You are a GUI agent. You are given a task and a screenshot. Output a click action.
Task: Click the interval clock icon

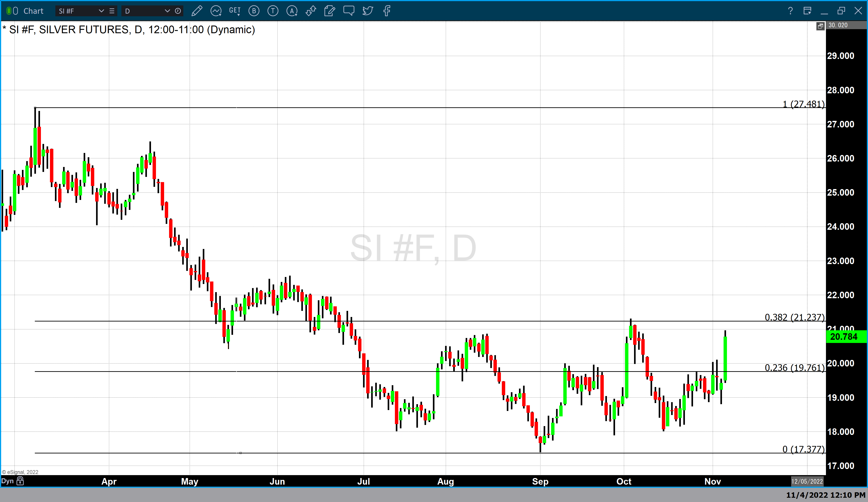pyautogui.click(x=178, y=11)
